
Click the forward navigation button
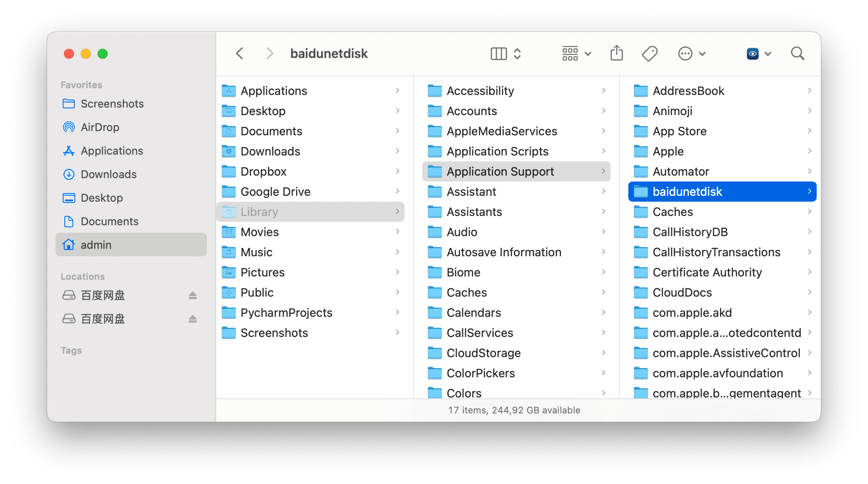(x=267, y=54)
